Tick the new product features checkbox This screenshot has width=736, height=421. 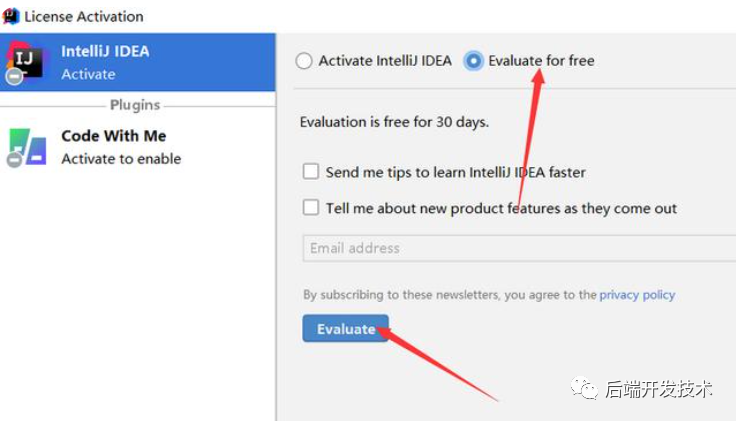[x=311, y=208]
